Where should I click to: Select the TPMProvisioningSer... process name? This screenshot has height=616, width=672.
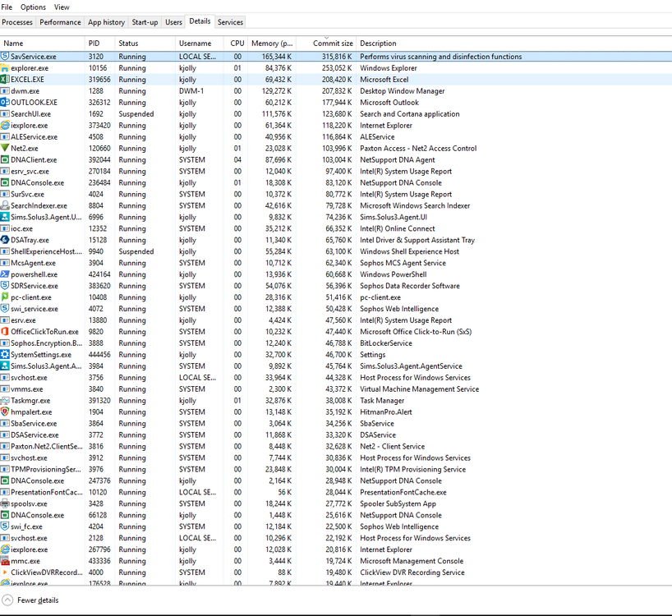coord(46,470)
